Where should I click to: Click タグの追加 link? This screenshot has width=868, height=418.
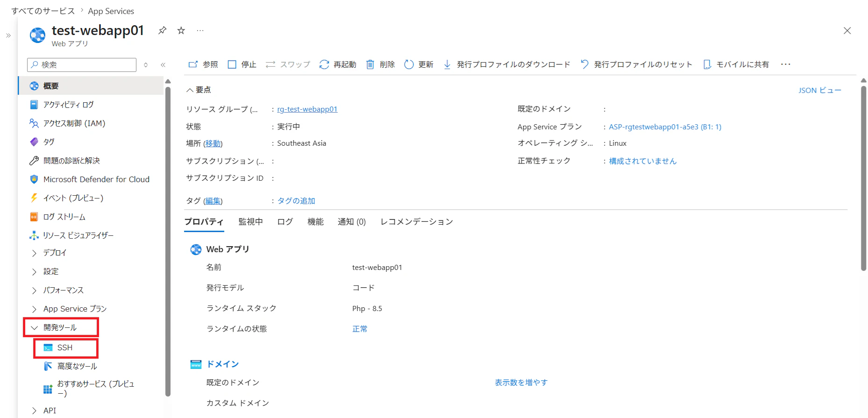[296, 201]
